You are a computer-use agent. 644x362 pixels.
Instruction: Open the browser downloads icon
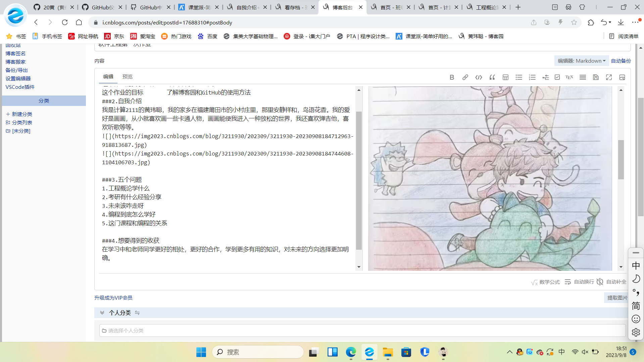(621, 22)
